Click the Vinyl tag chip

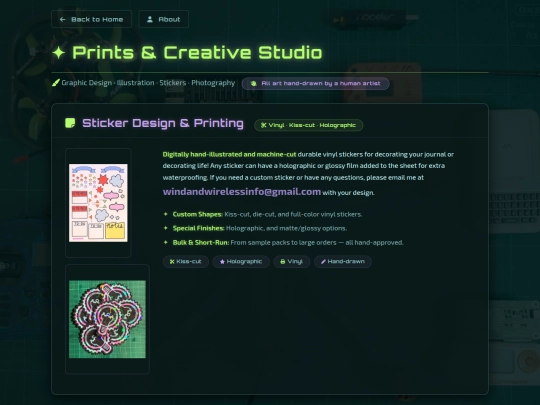[x=291, y=261]
